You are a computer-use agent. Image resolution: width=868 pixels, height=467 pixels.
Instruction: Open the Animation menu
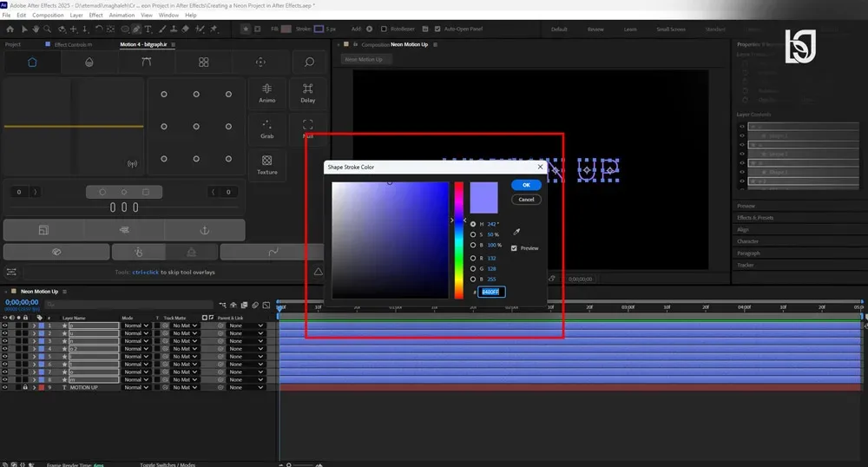point(122,15)
